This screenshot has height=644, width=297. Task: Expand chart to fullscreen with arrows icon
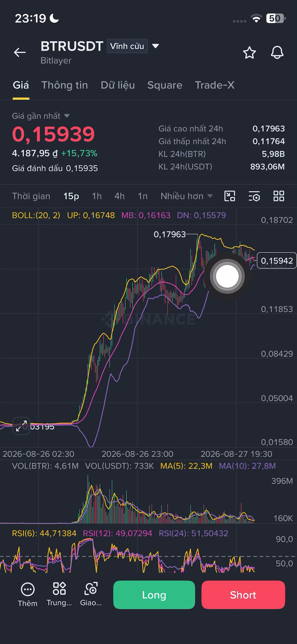[21, 426]
